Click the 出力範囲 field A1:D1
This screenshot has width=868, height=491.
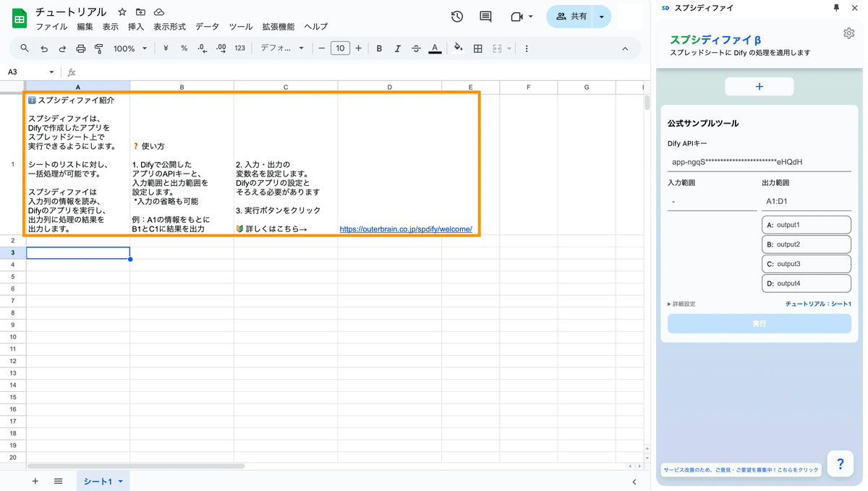pyautogui.click(x=807, y=202)
